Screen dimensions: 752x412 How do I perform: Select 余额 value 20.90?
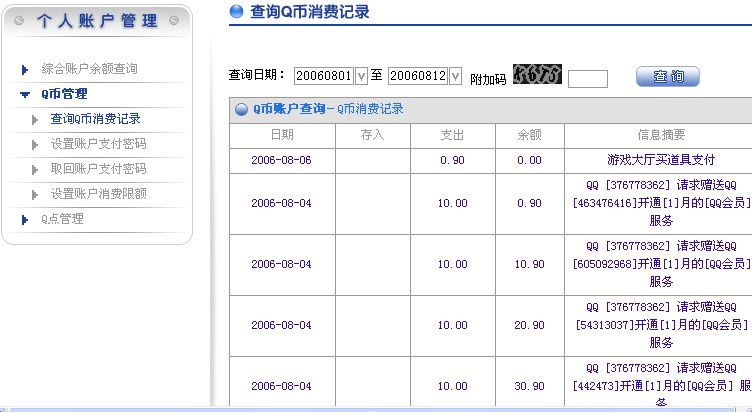click(x=529, y=325)
